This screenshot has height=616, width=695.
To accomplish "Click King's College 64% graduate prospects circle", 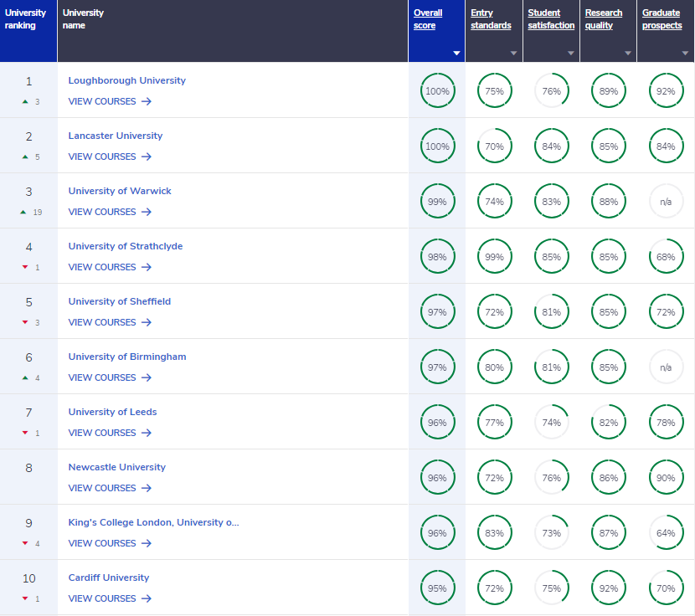I will (666, 533).
